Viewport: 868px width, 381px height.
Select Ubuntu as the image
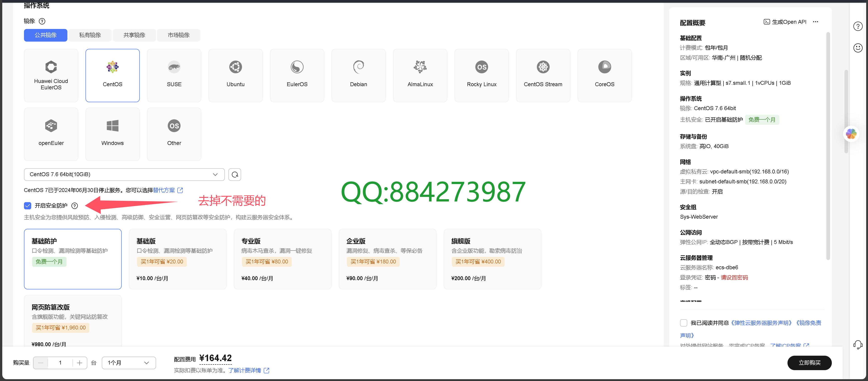235,76
